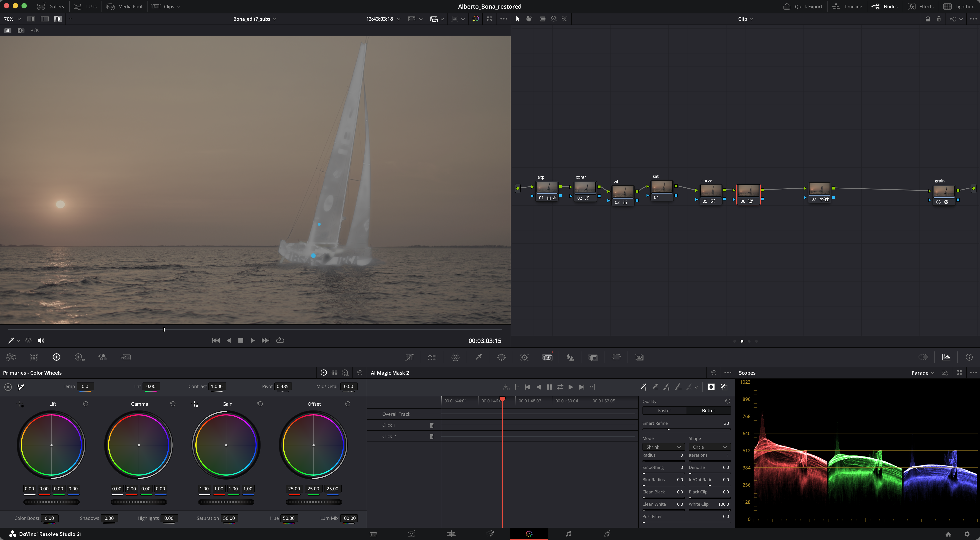
Task: Open the Gallery panel
Action: (x=51, y=7)
